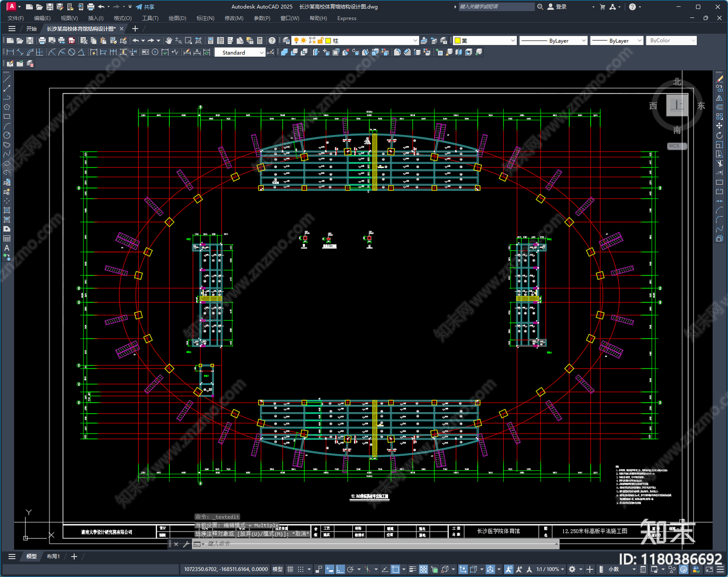Click the new drawing tab plus button
Viewport: 728px width, 577px height.
point(135,29)
